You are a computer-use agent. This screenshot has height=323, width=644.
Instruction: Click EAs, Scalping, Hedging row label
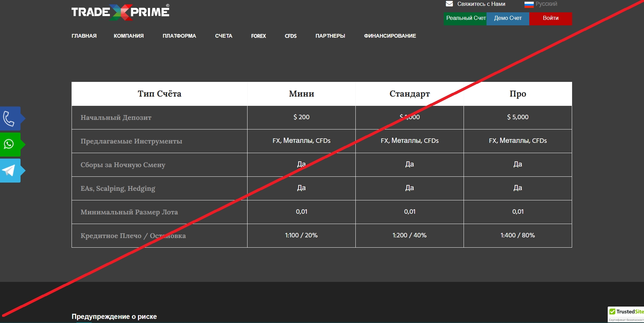point(118,188)
